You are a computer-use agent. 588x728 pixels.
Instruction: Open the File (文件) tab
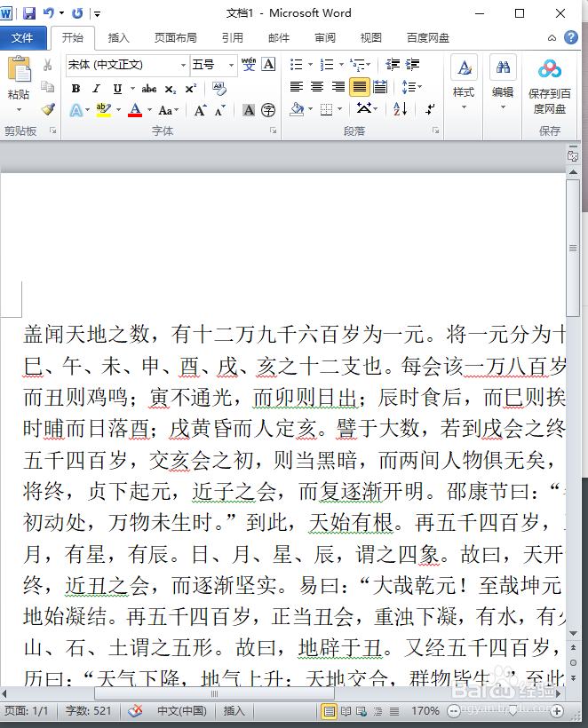(22, 37)
